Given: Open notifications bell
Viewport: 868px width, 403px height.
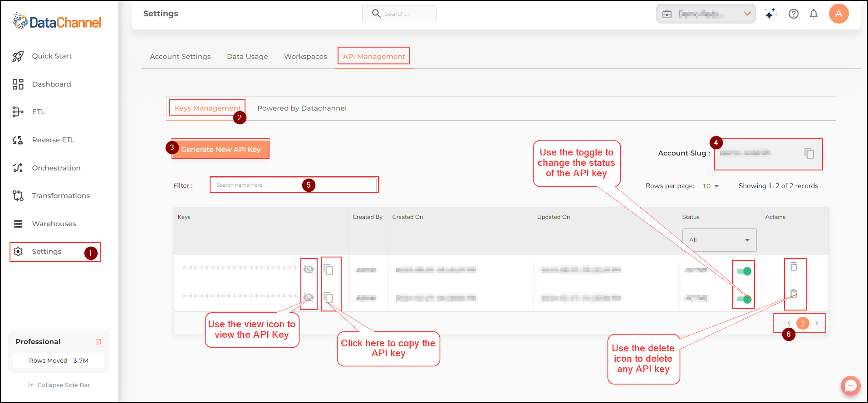Looking at the screenshot, I should [x=814, y=14].
